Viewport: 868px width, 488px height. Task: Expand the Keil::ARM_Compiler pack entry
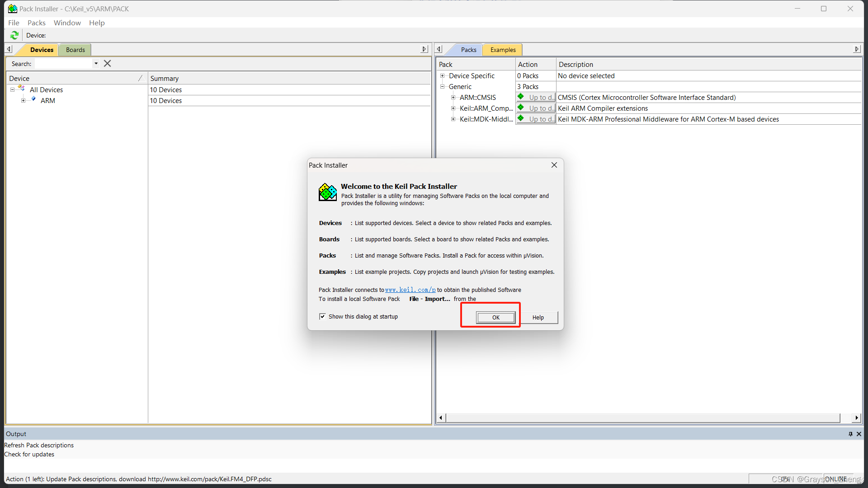453,108
